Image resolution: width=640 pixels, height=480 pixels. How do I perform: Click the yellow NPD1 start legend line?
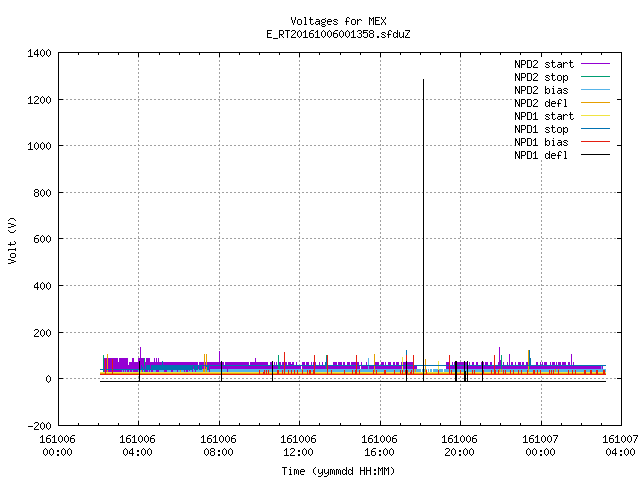(596, 116)
